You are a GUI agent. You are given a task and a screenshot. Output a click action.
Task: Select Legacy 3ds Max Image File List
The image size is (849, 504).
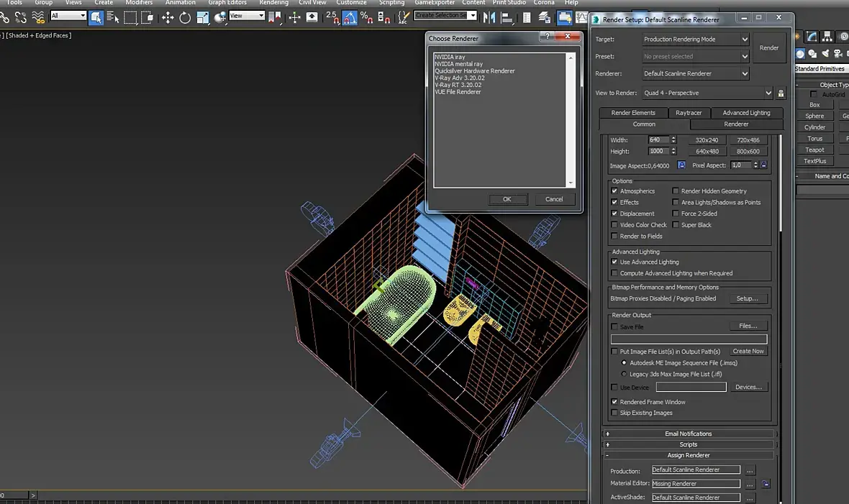(x=624, y=374)
